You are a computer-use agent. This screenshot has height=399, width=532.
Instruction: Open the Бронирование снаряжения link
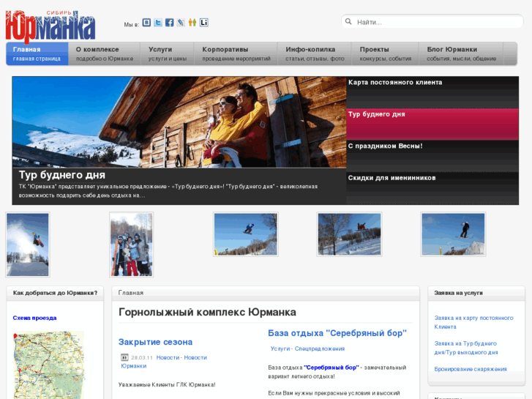[471, 369]
